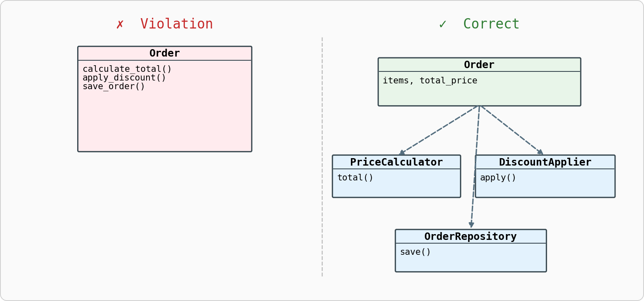Select the DiscountApplier class title

click(x=545, y=162)
